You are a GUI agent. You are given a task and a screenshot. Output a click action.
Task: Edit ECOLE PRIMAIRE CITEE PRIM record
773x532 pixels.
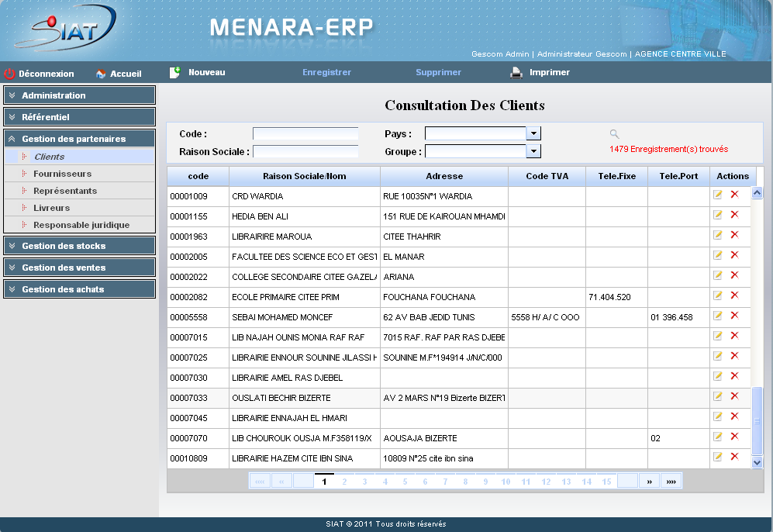[x=718, y=295]
